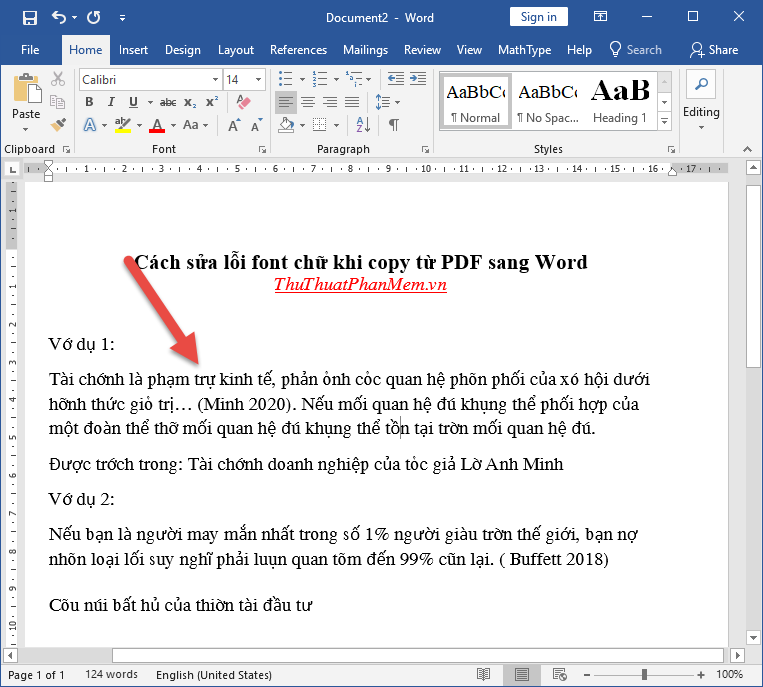Apply red font color
The height and width of the screenshot is (687, 763).
pos(157,125)
